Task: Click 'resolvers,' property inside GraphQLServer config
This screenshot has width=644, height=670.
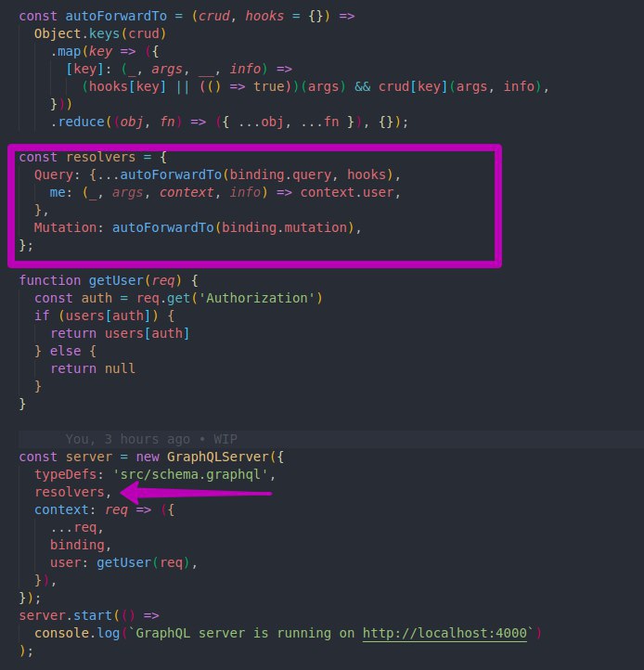Action: (x=73, y=492)
